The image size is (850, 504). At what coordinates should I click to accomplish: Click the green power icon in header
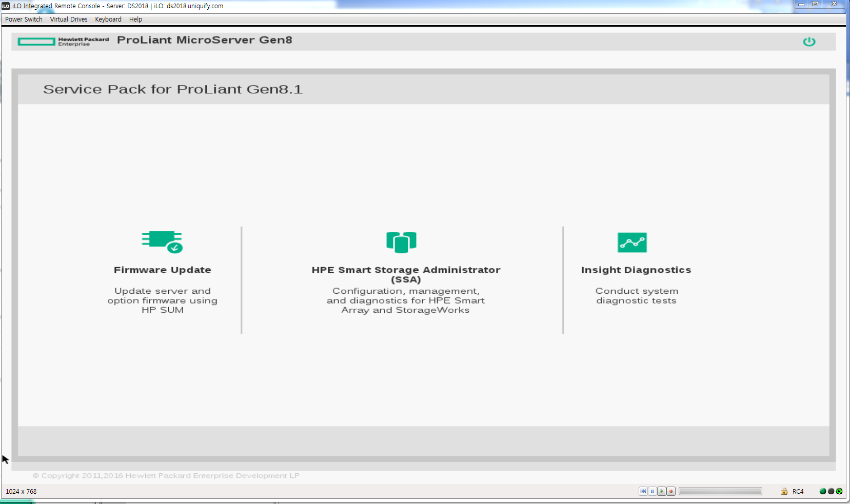click(x=809, y=42)
